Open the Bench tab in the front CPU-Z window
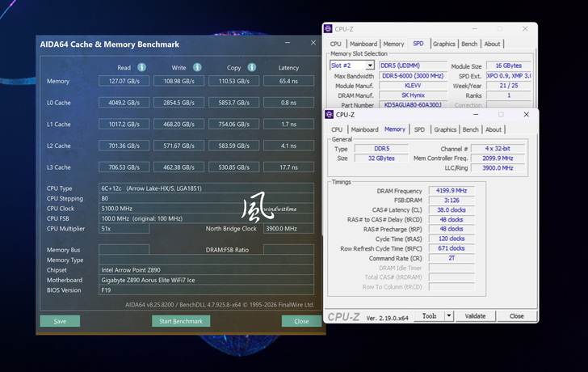The width and height of the screenshot is (588, 372). (471, 129)
